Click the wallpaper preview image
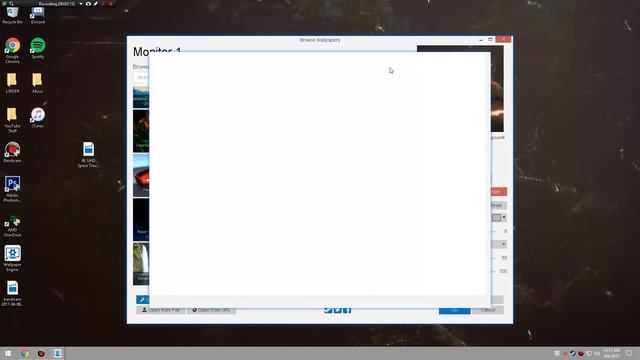This screenshot has height=360, width=640. pyautogui.click(x=497, y=89)
